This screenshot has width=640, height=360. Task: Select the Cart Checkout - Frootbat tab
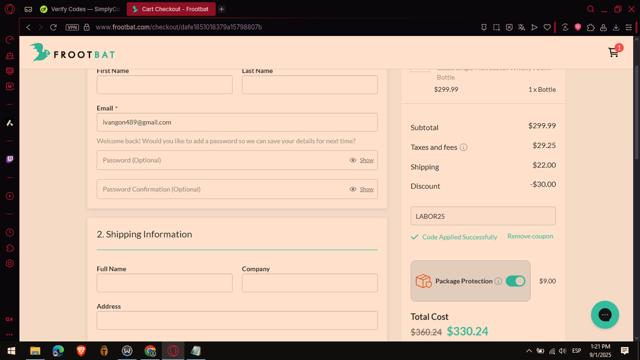coord(171,9)
